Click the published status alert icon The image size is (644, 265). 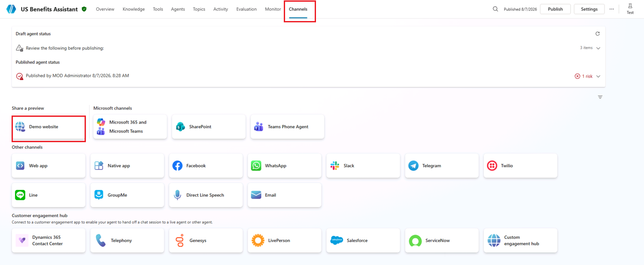pos(19,76)
